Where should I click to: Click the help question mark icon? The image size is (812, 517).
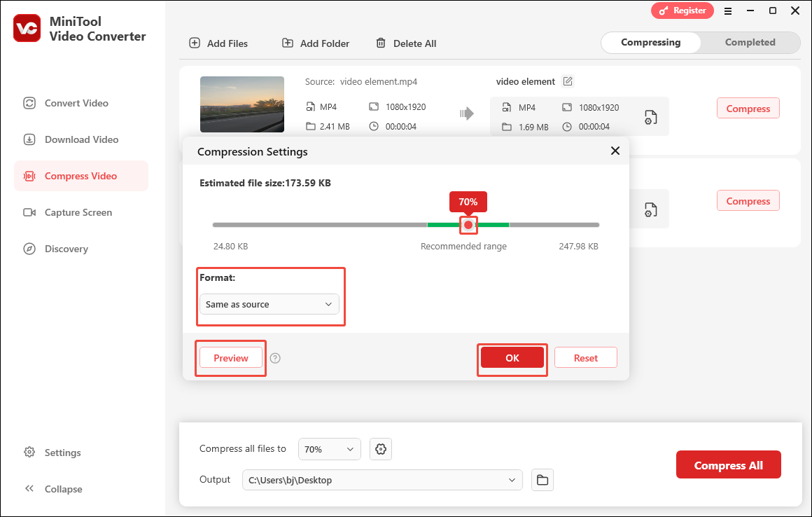tap(276, 358)
